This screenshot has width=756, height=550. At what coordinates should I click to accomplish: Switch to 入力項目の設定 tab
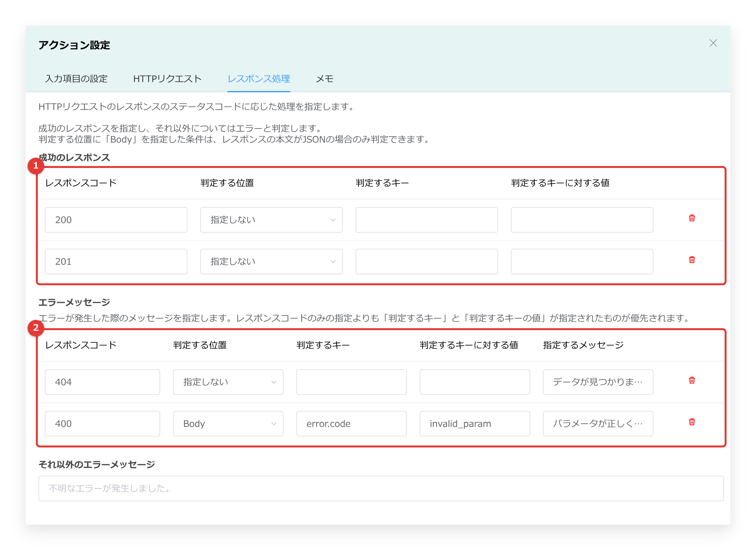pos(76,79)
